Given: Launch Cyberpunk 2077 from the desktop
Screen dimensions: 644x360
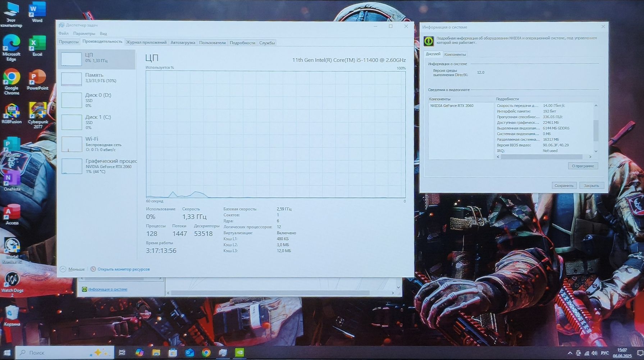Looking at the screenshot, I should (x=38, y=115).
